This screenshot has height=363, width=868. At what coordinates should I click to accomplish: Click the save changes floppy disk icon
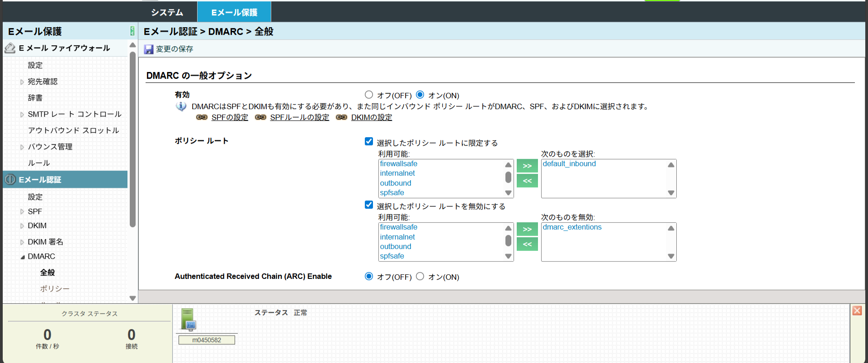[149, 49]
